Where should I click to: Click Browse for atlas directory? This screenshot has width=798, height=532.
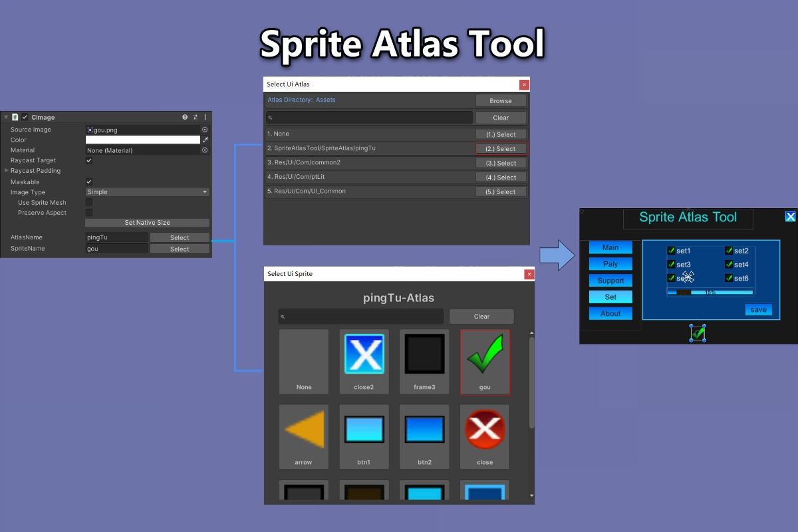click(x=501, y=101)
